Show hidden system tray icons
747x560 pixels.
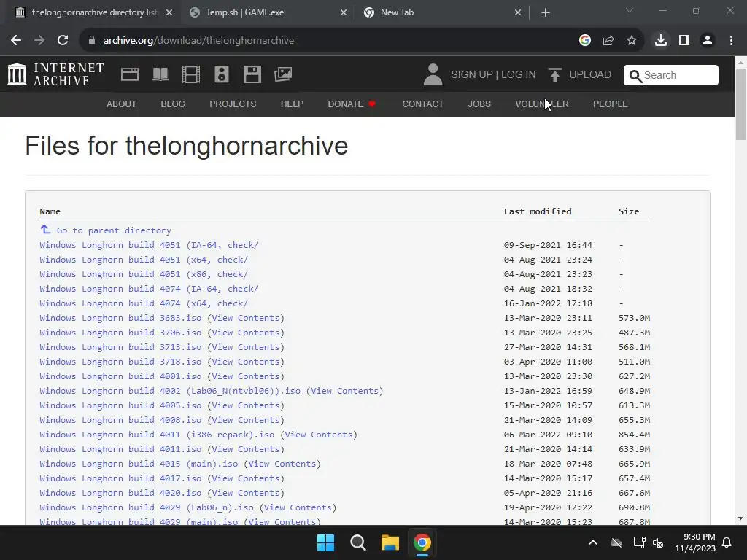(x=593, y=542)
